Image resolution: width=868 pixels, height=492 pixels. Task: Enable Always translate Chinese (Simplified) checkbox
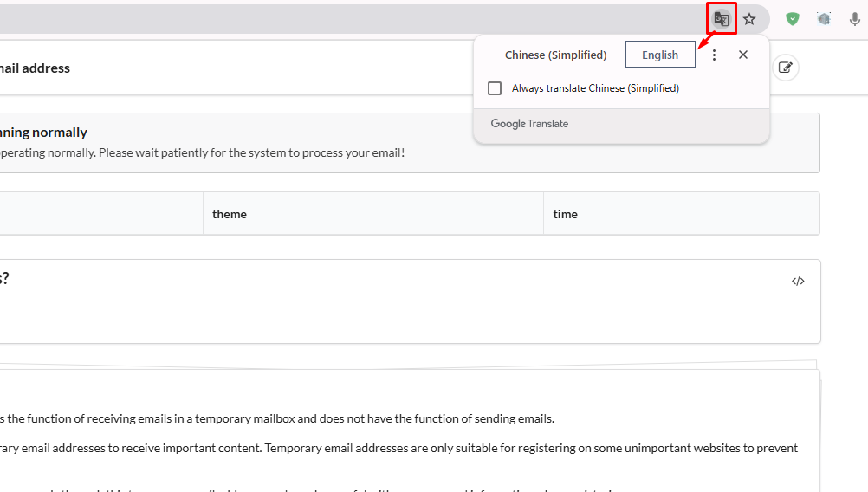click(x=495, y=88)
